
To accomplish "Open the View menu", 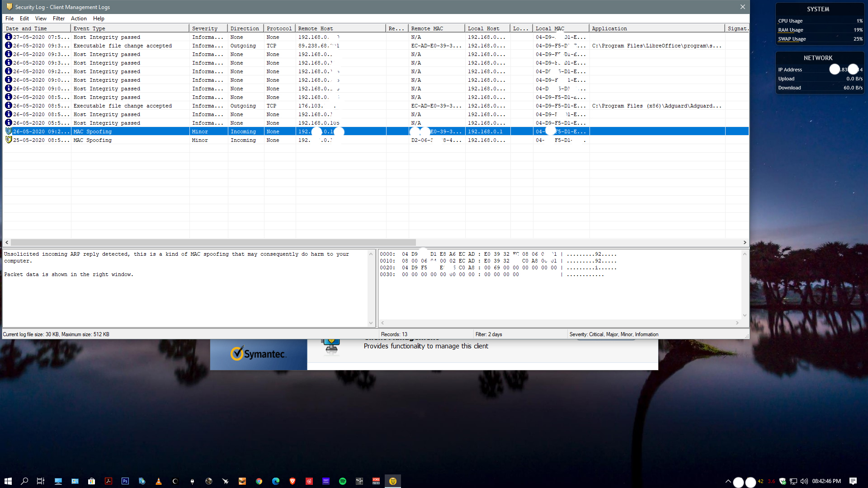I will (x=41, y=19).
